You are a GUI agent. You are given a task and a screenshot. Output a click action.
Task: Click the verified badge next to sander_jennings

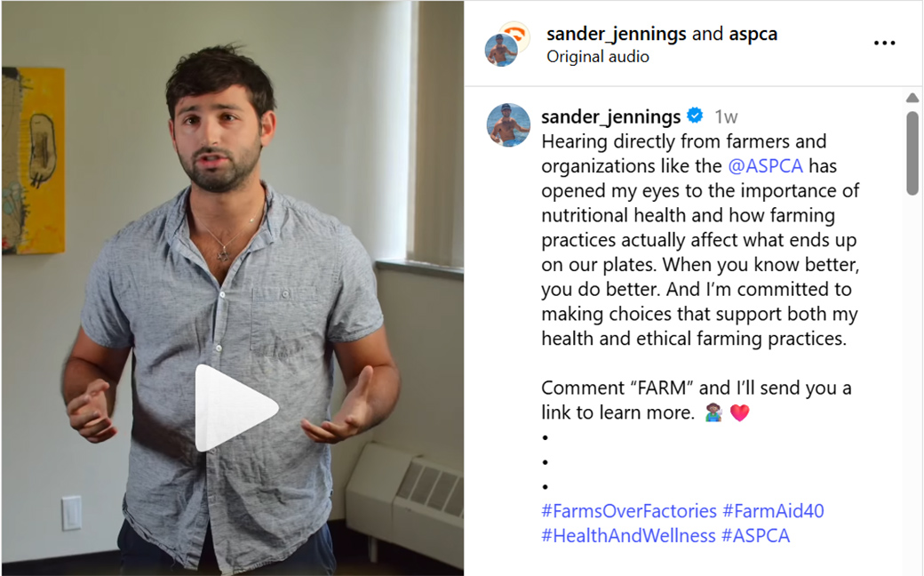[695, 116]
